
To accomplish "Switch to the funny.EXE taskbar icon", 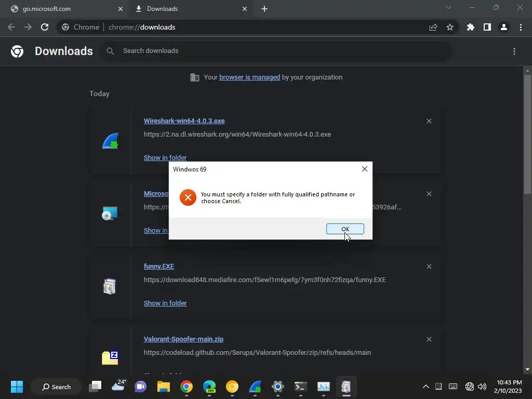I will coord(346,387).
